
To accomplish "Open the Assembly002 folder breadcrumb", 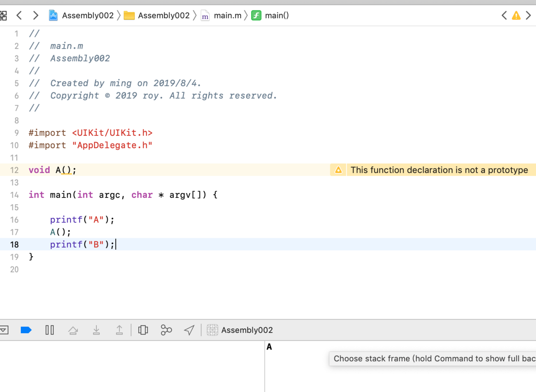I will click(x=157, y=16).
